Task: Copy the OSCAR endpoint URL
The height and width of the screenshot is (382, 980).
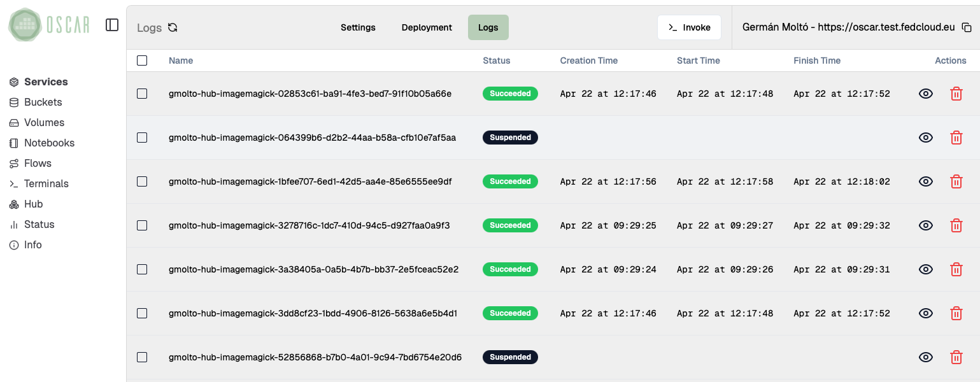Action: pos(966,27)
